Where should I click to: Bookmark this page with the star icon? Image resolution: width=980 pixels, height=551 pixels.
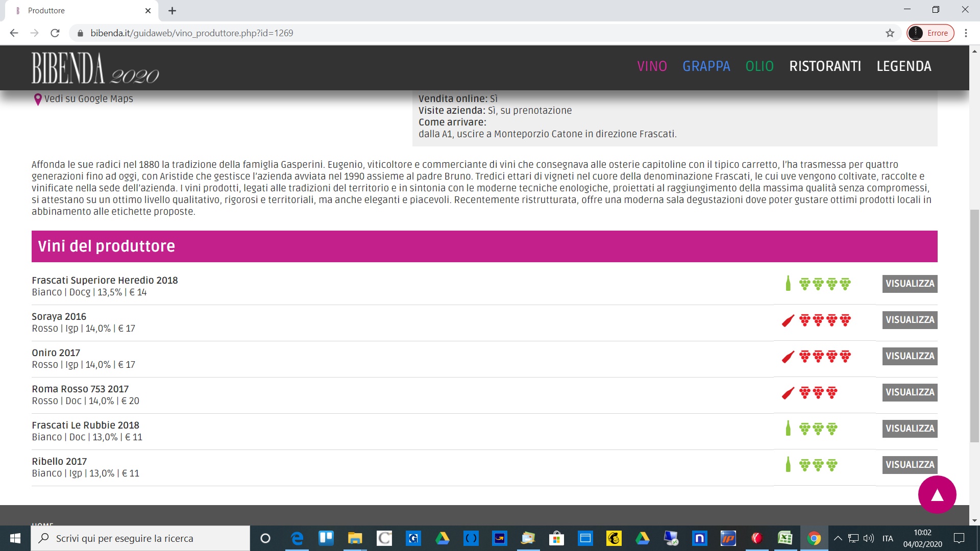(x=890, y=33)
